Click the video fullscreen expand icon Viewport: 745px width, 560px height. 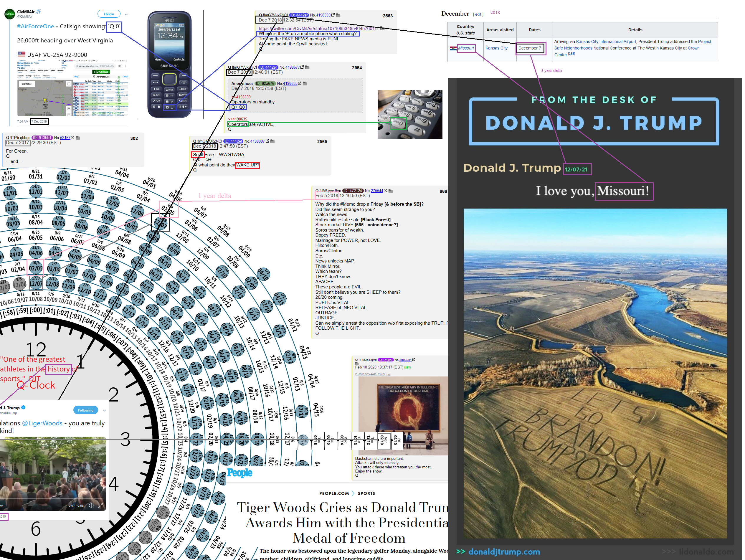tap(100, 506)
